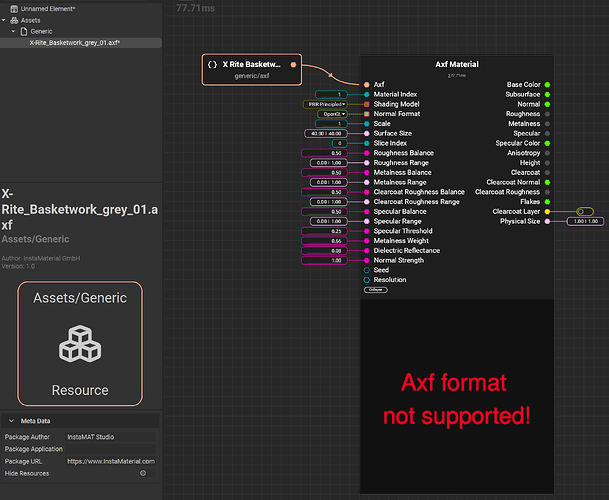Click the Unnamed Element package icon
609x500 pixels.
point(14,9)
